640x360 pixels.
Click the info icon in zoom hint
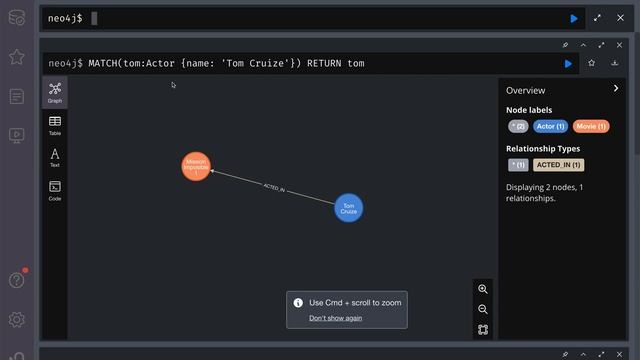coord(298,302)
